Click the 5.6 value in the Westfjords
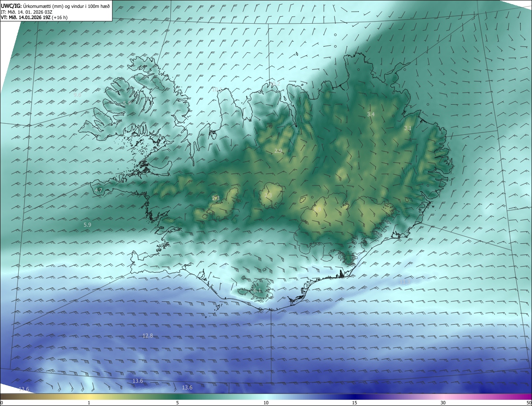 point(127,103)
